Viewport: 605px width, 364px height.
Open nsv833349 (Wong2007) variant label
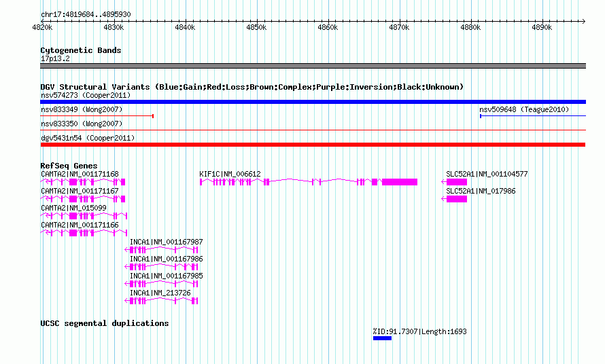(x=82, y=109)
